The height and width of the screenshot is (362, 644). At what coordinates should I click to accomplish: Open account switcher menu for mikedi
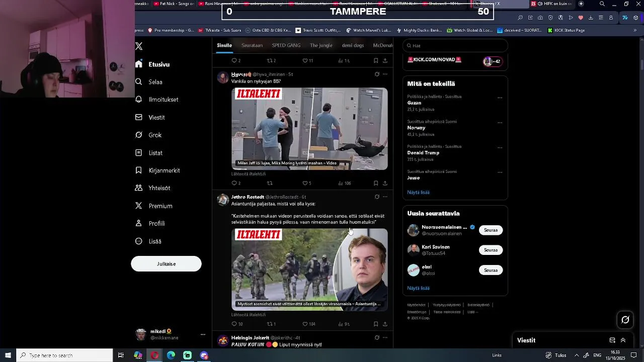[x=203, y=334]
